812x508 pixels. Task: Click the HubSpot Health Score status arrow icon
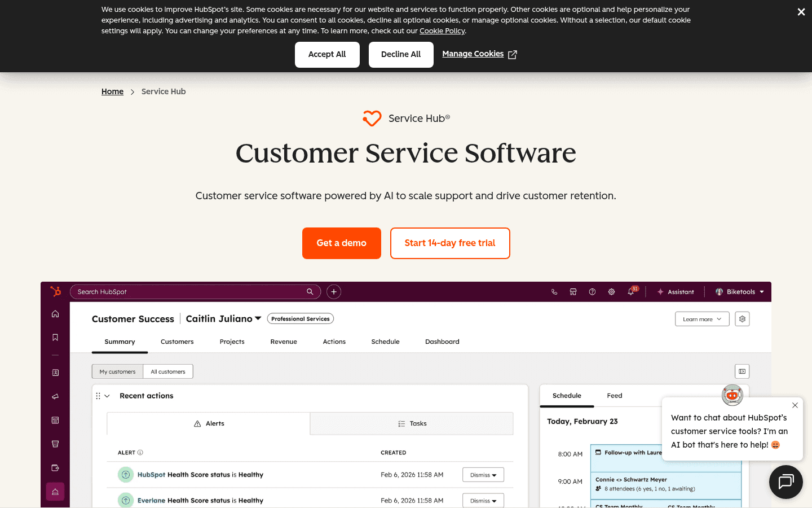(126, 475)
